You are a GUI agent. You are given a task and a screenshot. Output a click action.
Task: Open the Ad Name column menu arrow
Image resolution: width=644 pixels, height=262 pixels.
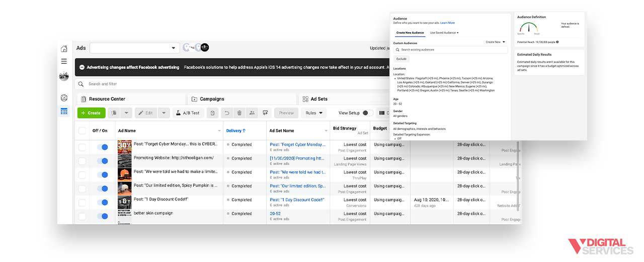[219, 131]
